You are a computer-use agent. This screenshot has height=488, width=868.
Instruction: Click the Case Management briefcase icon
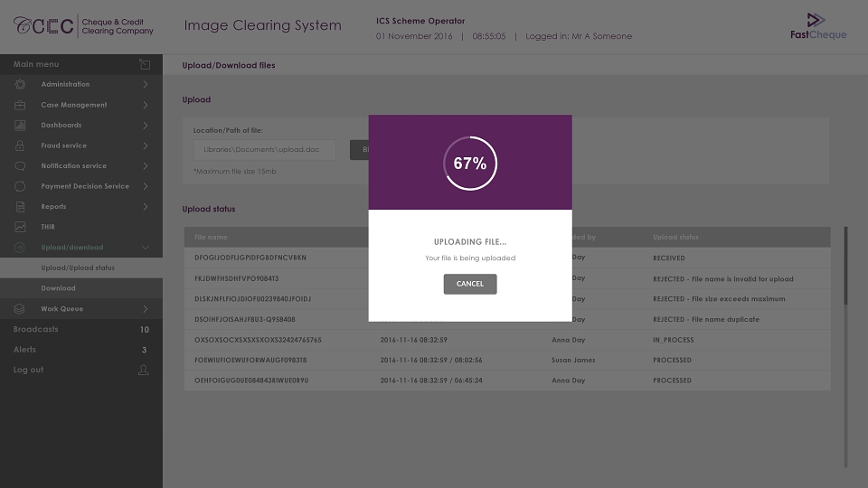coord(20,105)
